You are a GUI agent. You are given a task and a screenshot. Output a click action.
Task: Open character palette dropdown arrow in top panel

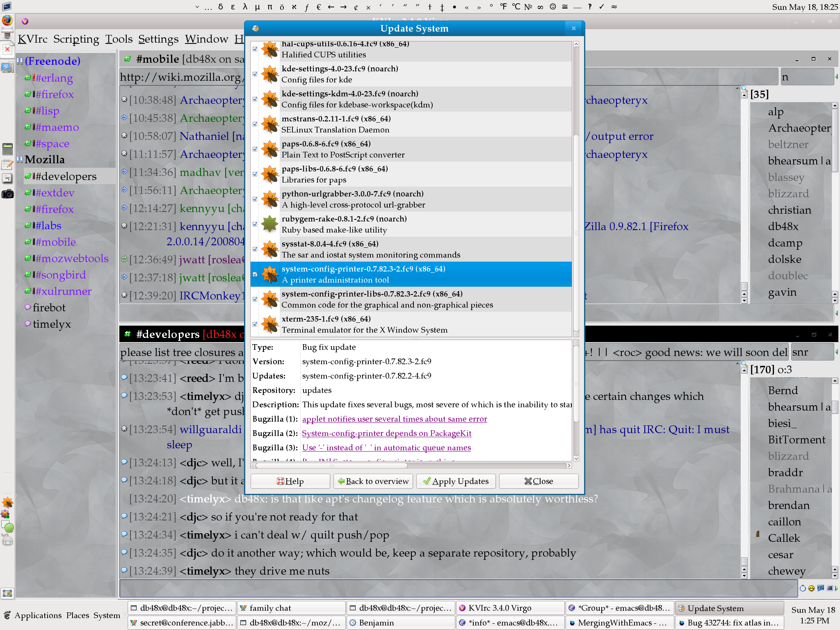coord(197,7)
